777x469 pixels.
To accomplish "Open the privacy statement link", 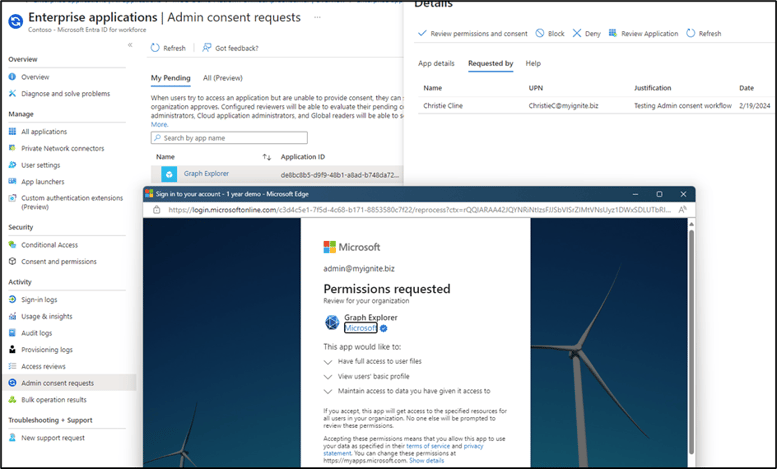I will (x=403, y=450).
